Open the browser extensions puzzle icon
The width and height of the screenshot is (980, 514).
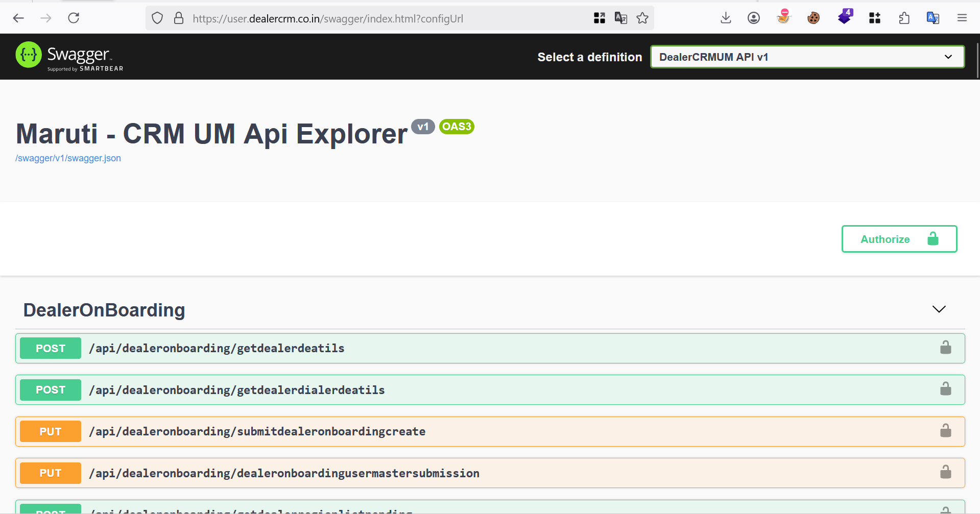point(904,18)
